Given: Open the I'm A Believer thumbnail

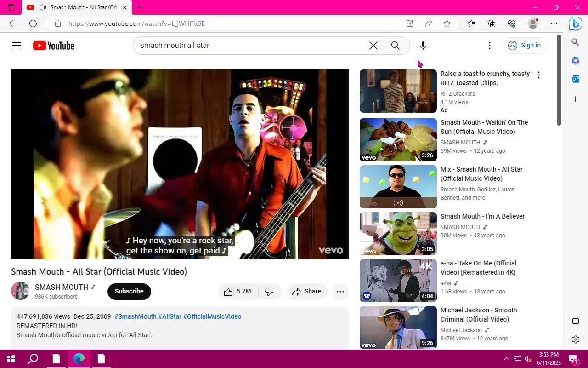Looking at the screenshot, I should click(x=398, y=234).
